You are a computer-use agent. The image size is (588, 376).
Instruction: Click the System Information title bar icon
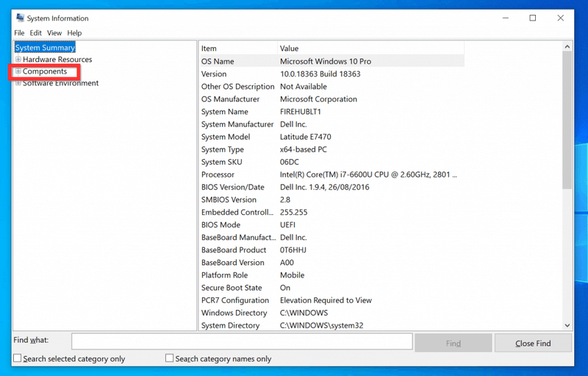click(21, 18)
